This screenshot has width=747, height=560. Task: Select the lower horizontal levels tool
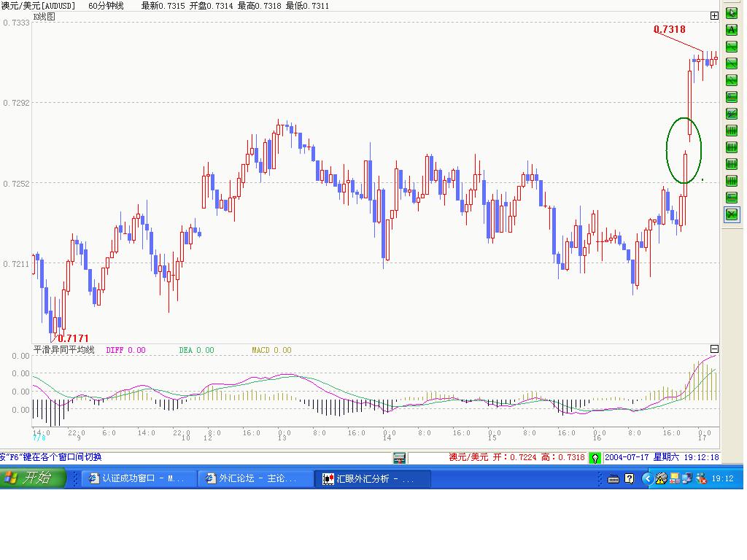coord(731,197)
